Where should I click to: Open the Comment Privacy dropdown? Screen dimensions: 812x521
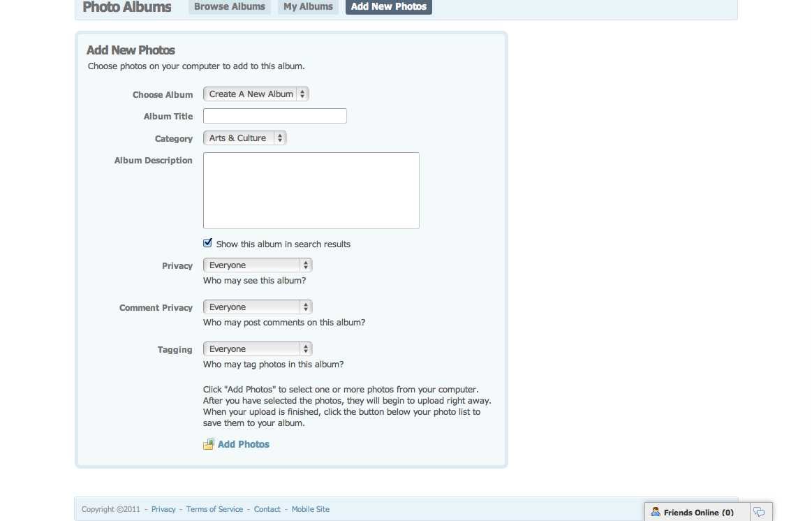click(258, 307)
